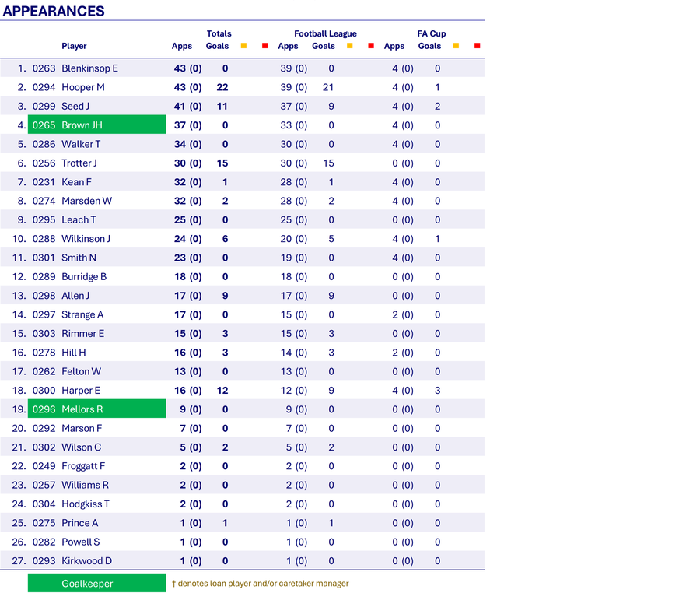This screenshot has height=593, width=700.
Task: Select player Wilkinson J
Action: click(86, 239)
